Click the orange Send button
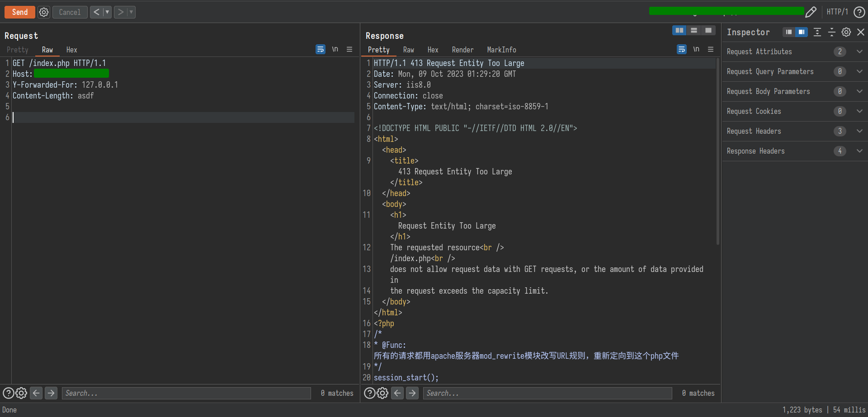Viewport: 868px width, 417px height. click(x=20, y=12)
